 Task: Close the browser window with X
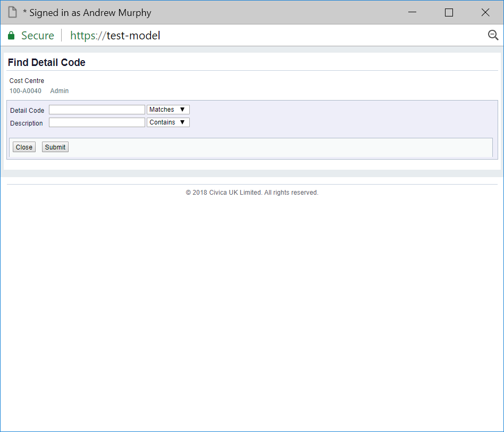pos(485,12)
